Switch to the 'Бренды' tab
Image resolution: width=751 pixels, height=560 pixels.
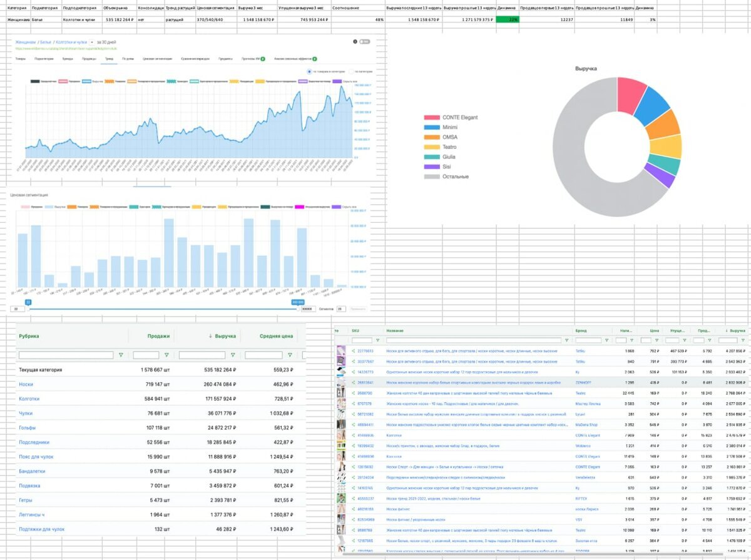(x=67, y=59)
